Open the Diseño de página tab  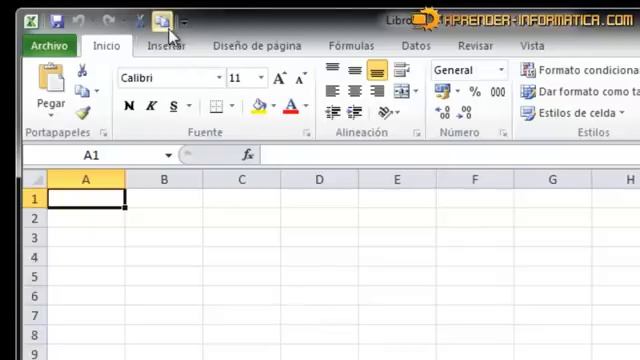(x=257, y=46)
